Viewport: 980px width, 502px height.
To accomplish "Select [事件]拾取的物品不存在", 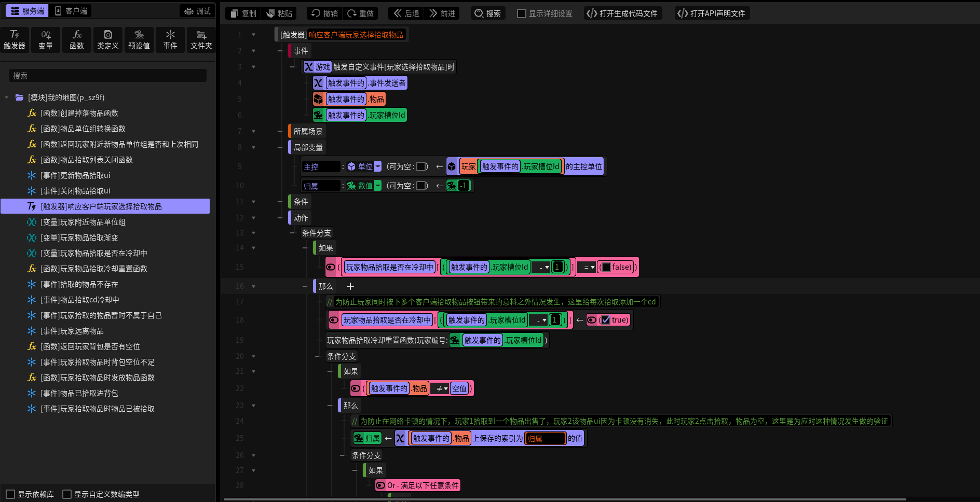I will point(79,284).
